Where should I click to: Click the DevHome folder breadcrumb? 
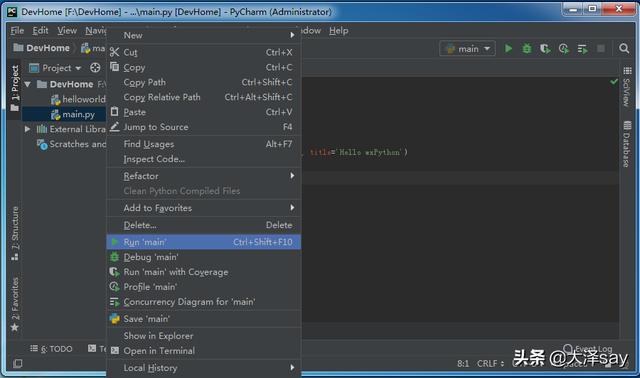tap(42, 48)
